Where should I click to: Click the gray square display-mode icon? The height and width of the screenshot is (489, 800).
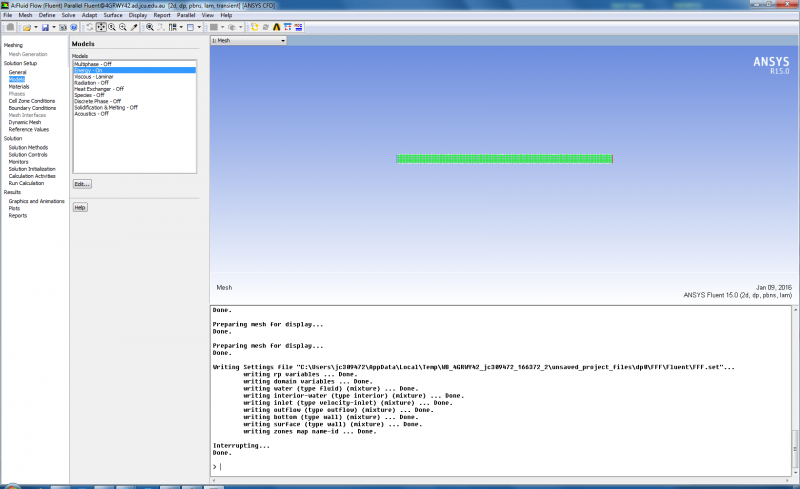click(214, 27)
